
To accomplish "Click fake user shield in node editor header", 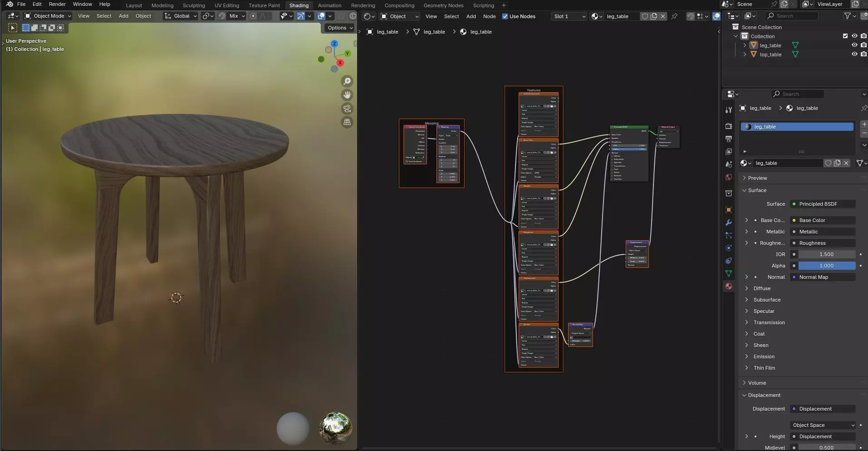I will click(645, 16).
